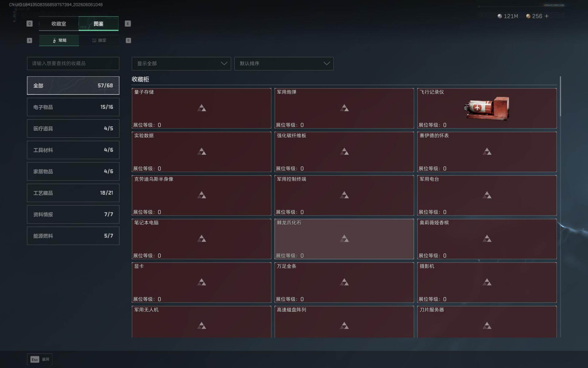Image resolution: width=588 pixels, height=368 pixels.
Task: Click the 121M currency coin icon
Action: (x=500, y=16)
